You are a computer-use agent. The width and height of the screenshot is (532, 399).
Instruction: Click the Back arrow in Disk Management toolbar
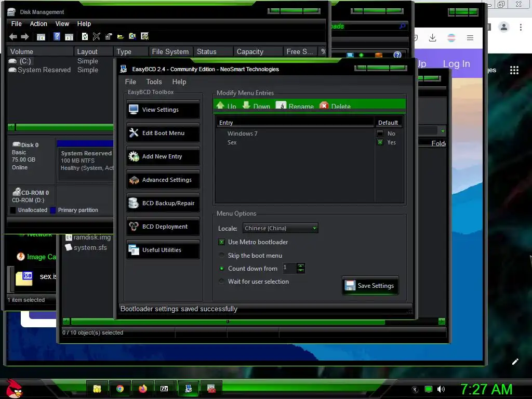coord(13,37)
